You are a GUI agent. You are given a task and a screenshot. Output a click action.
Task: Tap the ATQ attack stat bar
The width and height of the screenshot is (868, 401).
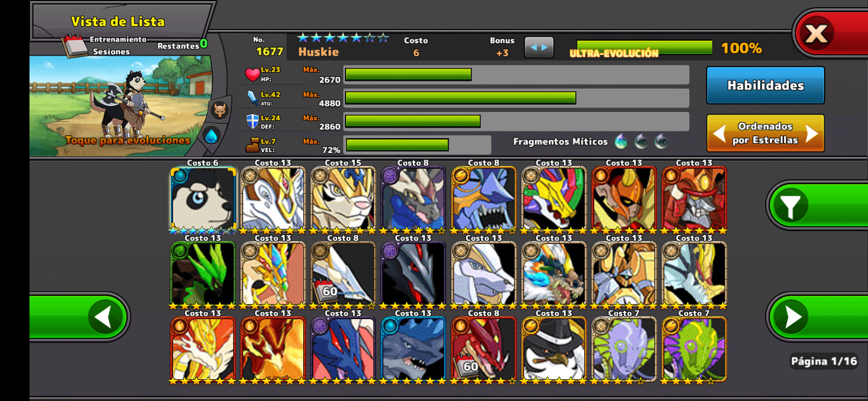pos(517,98)
